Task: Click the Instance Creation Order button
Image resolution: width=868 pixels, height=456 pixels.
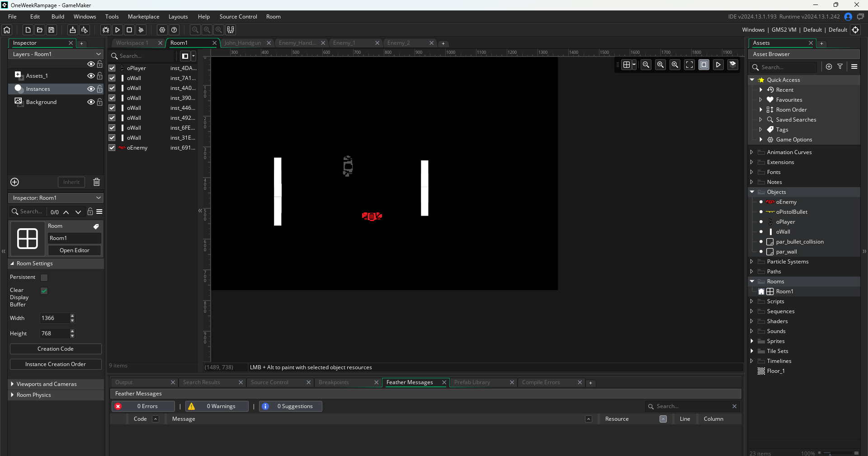Action: (x=56, y=364)
